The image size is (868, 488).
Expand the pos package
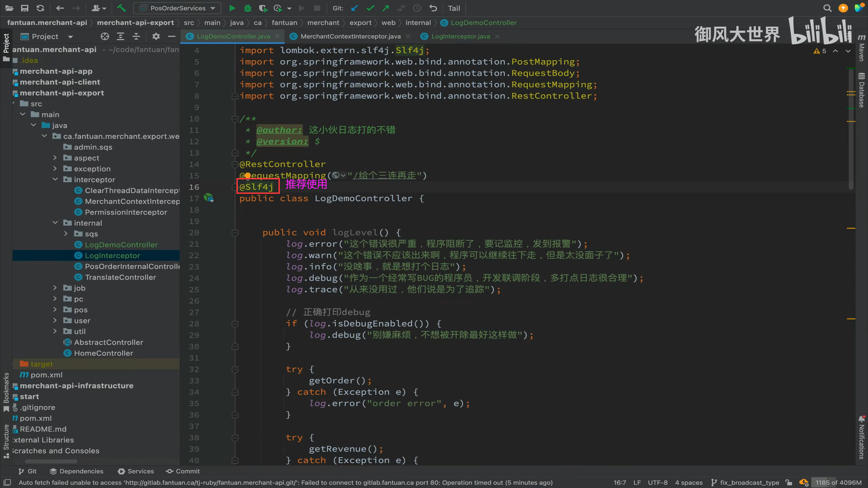pos(55,310)
